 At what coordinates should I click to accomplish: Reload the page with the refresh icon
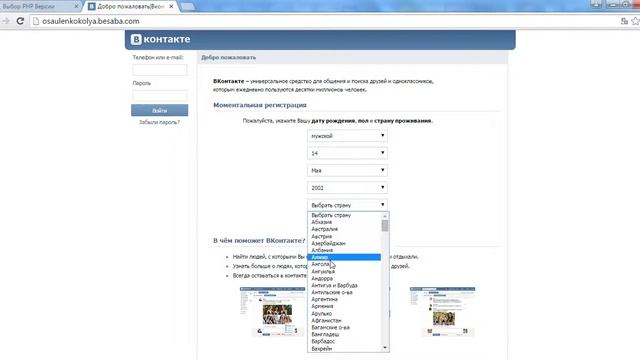pos(20,21)
